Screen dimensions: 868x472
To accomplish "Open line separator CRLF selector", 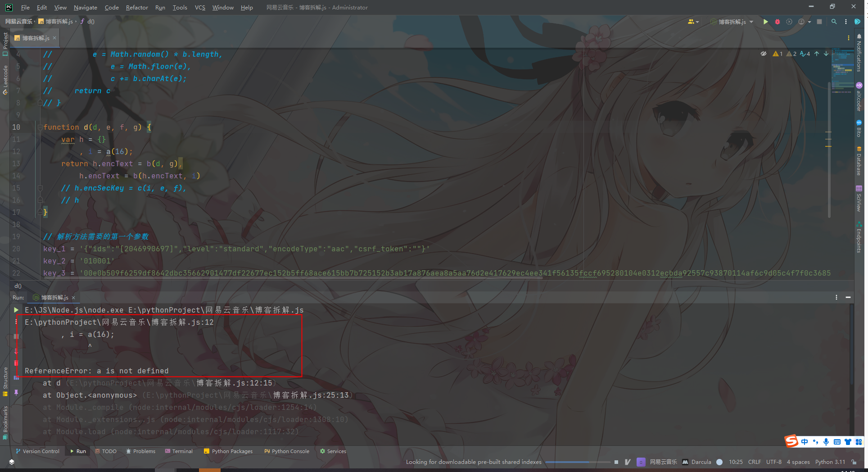I will click(754, 462).
